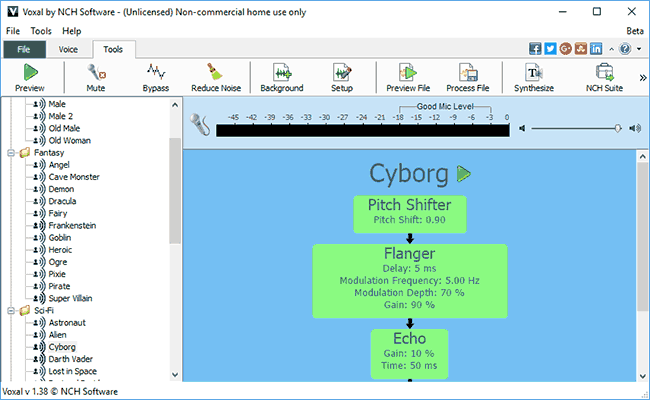Open the Background noise tool
The image size is (650, 400).
(282, 78)
